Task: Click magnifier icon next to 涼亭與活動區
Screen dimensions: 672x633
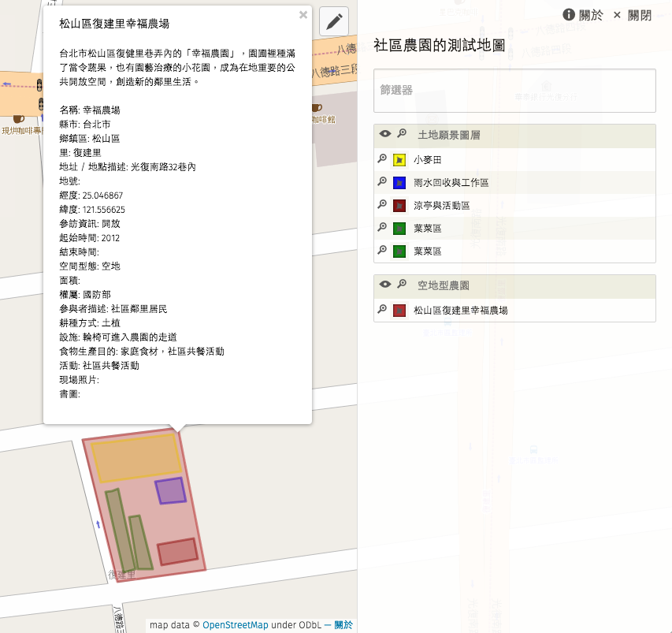Action: coord(382,205)
